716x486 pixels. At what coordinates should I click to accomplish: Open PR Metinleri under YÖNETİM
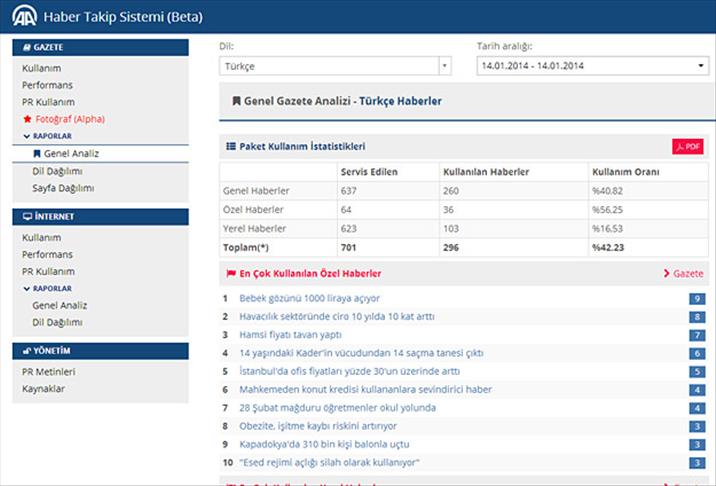tap(48, 372)
